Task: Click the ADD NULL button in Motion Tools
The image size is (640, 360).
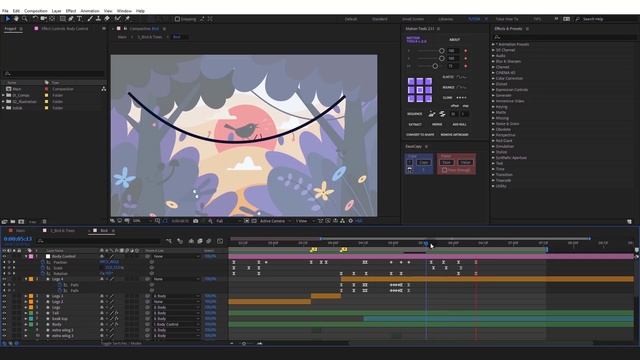Action: [459, 124]
